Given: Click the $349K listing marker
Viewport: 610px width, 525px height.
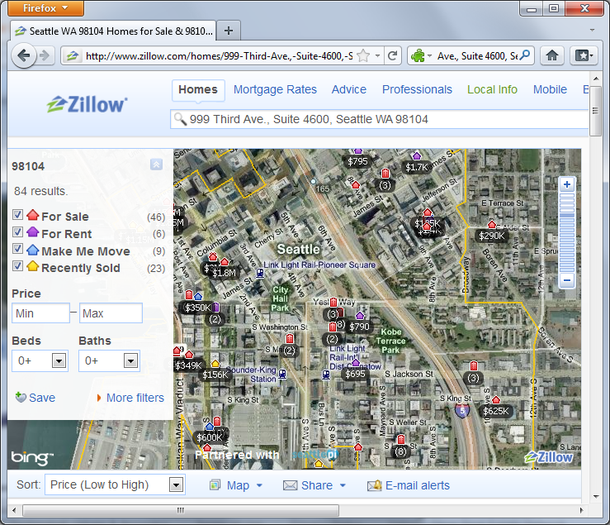Looking at the screenshot, I should 188,365.
